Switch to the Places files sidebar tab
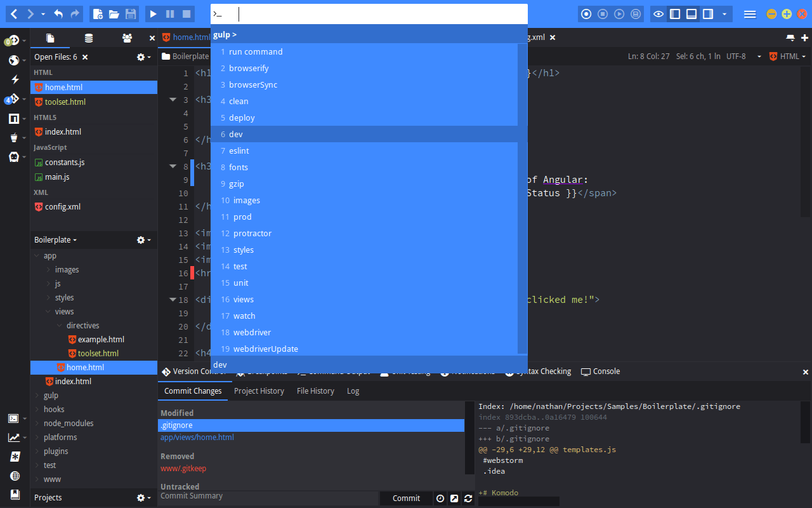 [50, 38]
